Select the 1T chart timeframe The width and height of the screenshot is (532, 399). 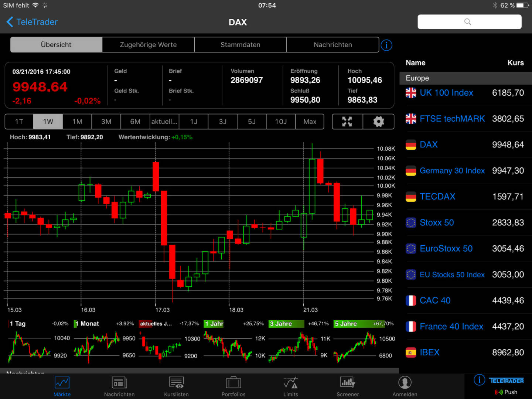pyautogui.click(x=19, y=122)
